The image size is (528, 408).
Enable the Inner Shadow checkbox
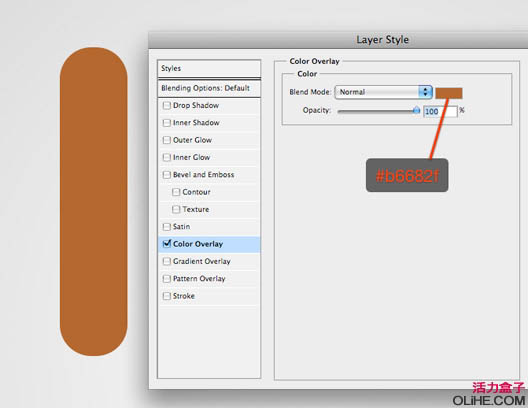click(167, 123)
